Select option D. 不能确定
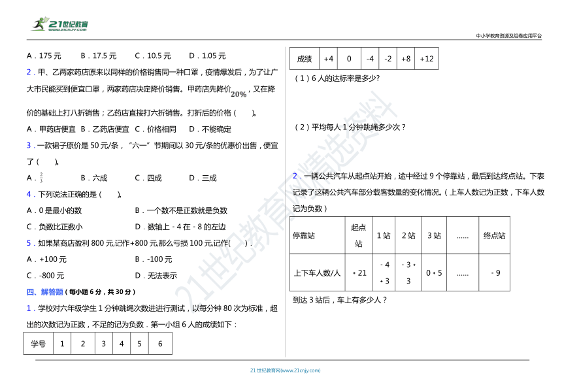 click(210, 129)
